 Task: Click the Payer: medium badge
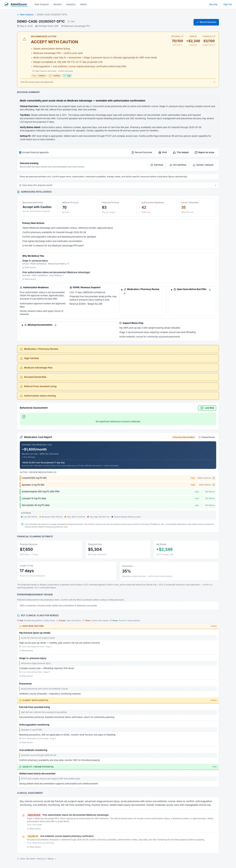click(x=39, y=76)
